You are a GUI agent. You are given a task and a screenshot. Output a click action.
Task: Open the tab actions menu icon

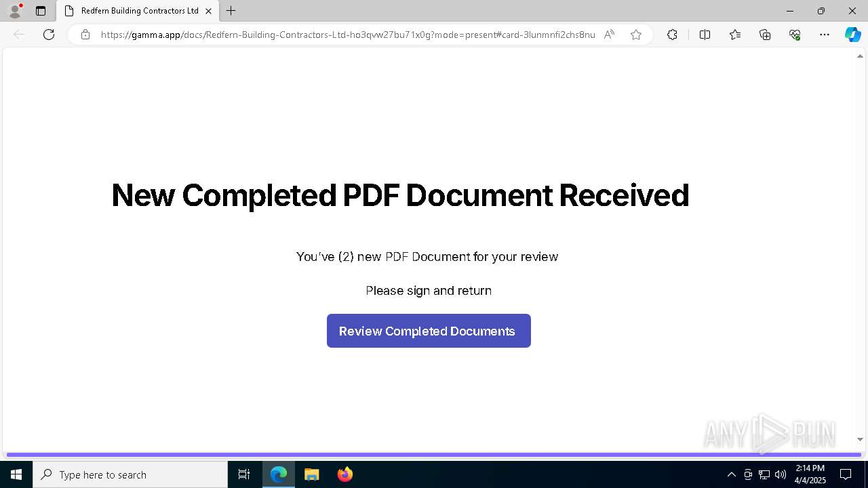click(x=41, y=11)
